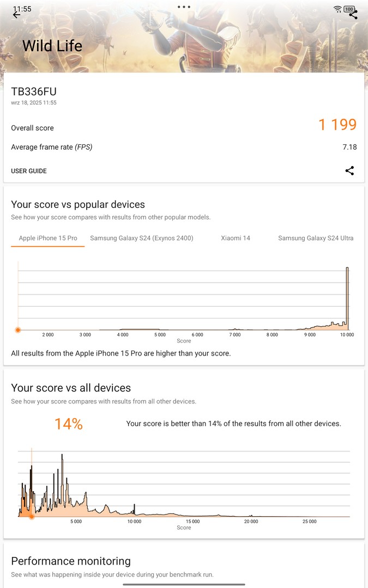The height and width of the screenshot is (588, 368).
Task: Switch to Samsung Galaxy S24 (Exynos 2400) tab
Action: click(x=142, y=238)
